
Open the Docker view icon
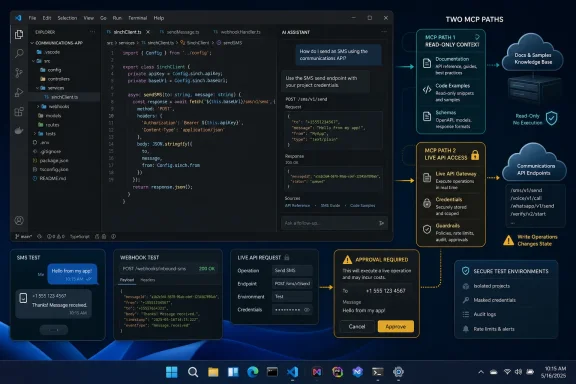19,130
